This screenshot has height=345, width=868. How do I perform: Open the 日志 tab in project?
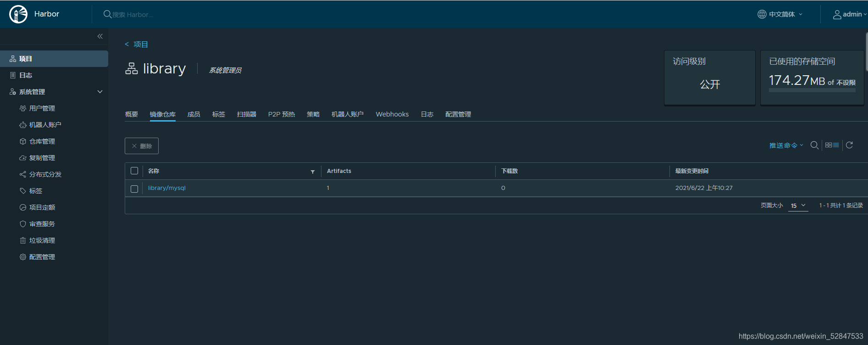427,114
